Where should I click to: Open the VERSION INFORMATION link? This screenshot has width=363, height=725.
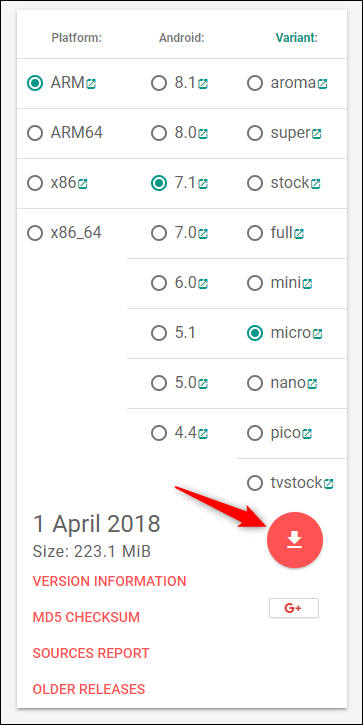tap(109, 581)
